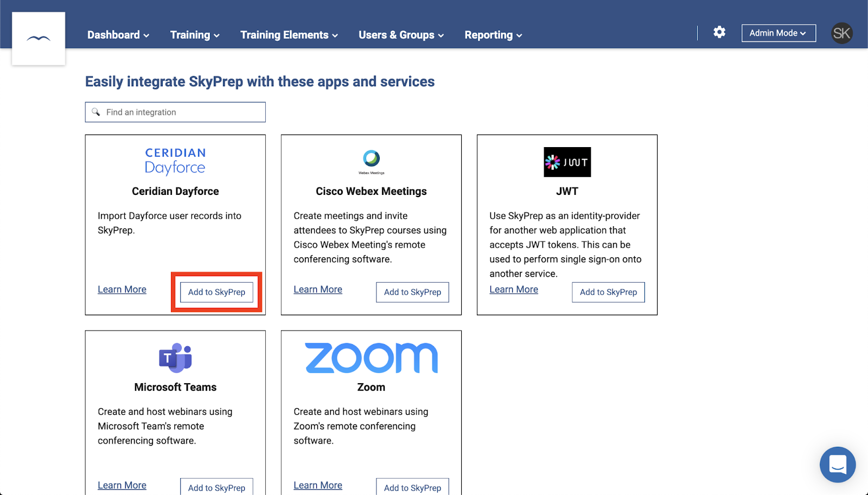Open Learn More for Zoom
The height and width of the screenshot is (495, 868).
click(x=318, y=485)
